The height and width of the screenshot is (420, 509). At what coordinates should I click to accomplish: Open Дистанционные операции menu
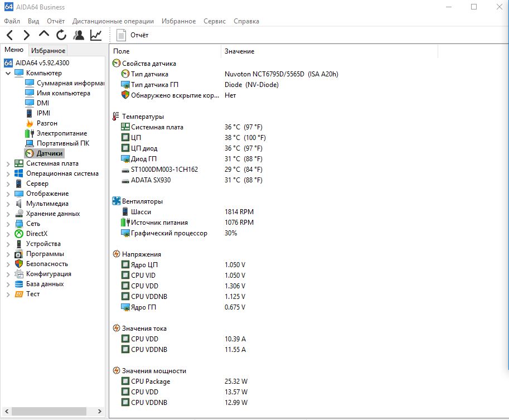coord(113,21)
